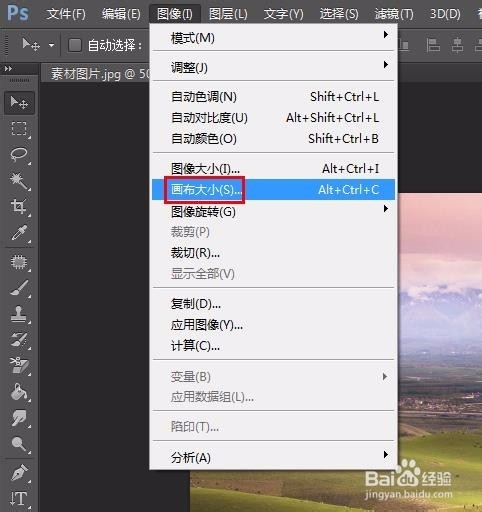This screenshot has height=512, width=482.
Task: Select the Eraser tool
Action: tap(19, 366)
